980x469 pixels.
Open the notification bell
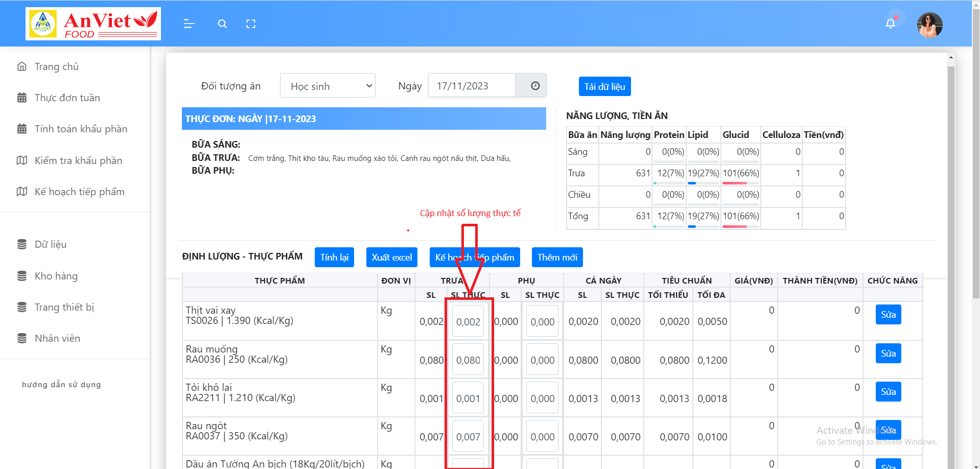coord(890,24)
